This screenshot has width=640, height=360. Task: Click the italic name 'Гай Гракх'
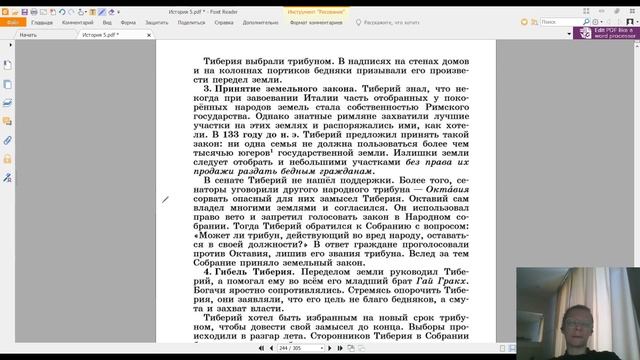[441, 281]
